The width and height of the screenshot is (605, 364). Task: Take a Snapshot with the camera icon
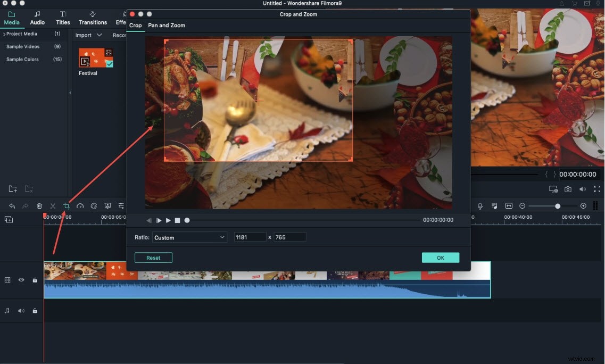pyautogui.click(x=568, y=189)
